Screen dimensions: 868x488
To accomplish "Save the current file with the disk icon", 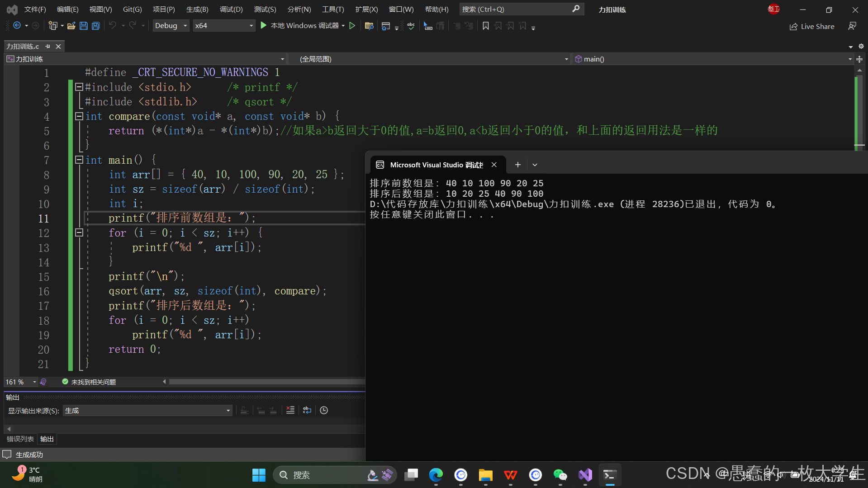I will click(x=84, y=26).
